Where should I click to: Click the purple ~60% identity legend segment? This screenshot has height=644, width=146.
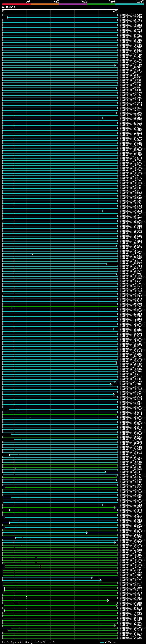point(73,4)
